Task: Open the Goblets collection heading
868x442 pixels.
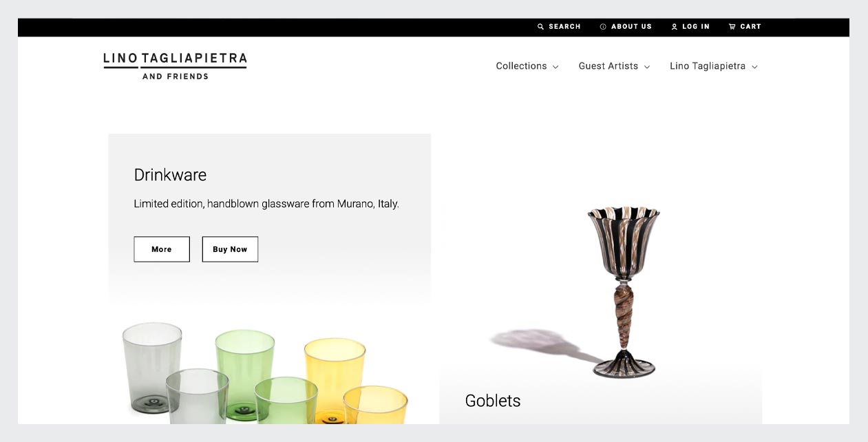Action: 493,401
